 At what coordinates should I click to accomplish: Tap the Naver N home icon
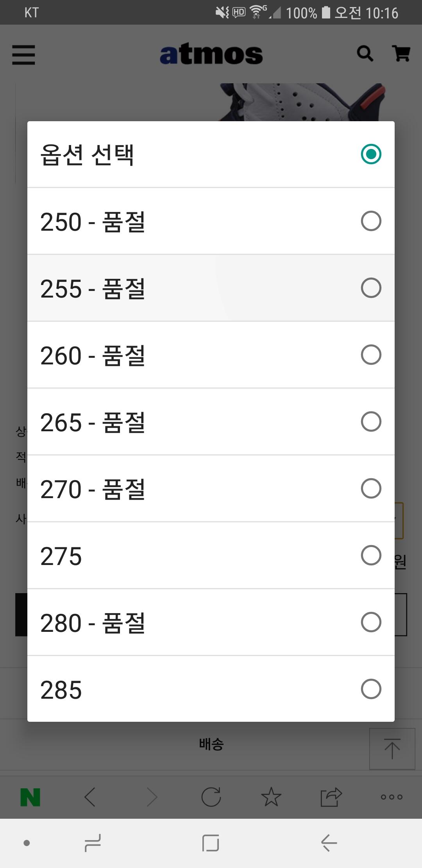click(x=30, y=797)
